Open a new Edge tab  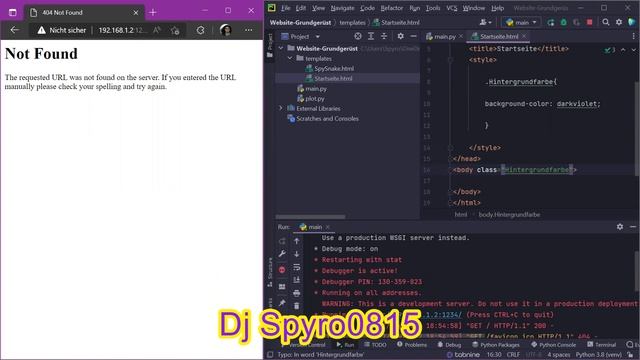coord(153,12)
